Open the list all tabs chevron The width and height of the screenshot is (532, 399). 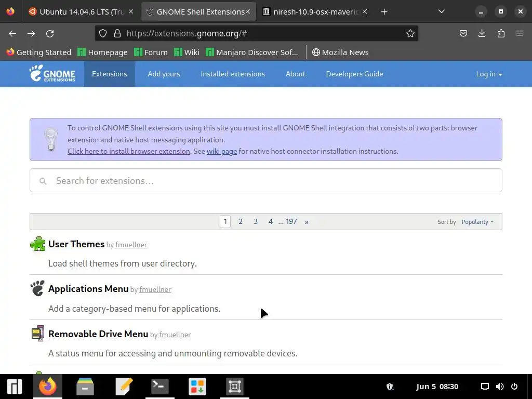point(442,11)
